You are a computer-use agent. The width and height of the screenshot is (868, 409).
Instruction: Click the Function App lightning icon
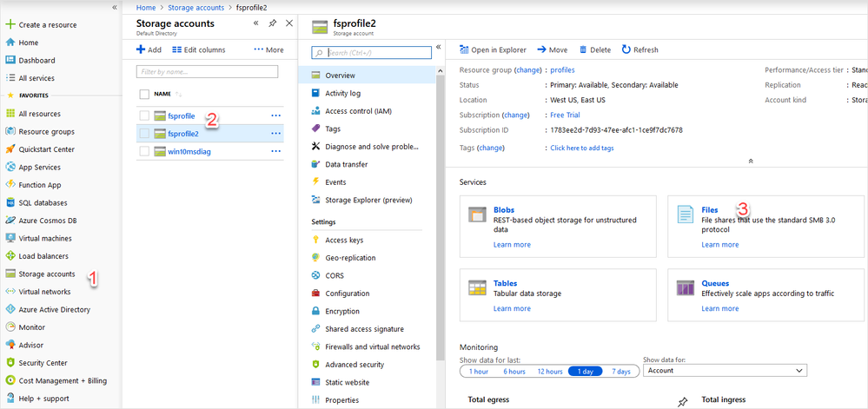(x=10, y=185)
